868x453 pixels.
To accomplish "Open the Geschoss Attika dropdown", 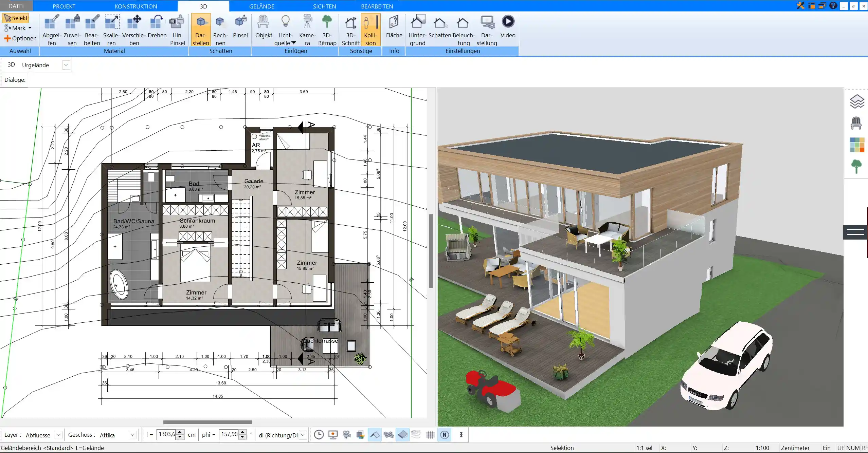I will point(133,435).
